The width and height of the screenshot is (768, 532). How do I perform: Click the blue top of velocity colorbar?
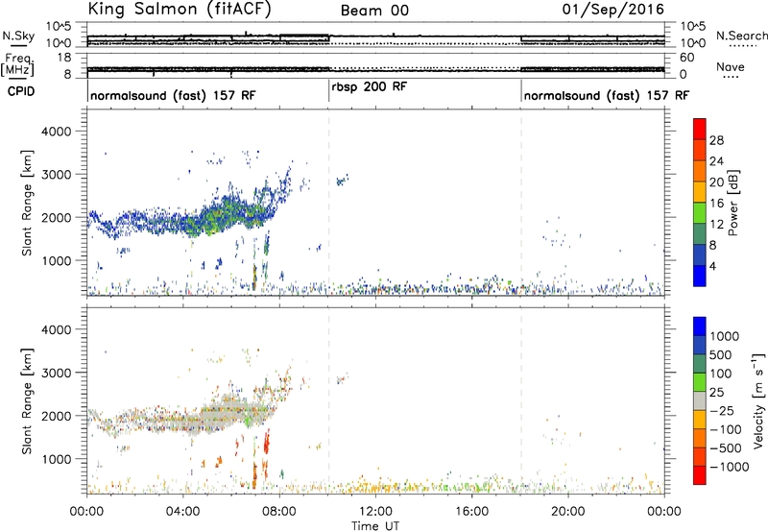click(700, 326)
